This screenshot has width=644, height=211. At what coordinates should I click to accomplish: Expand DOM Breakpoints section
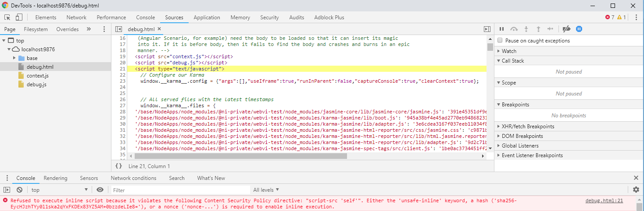click(x=498, y=136)
